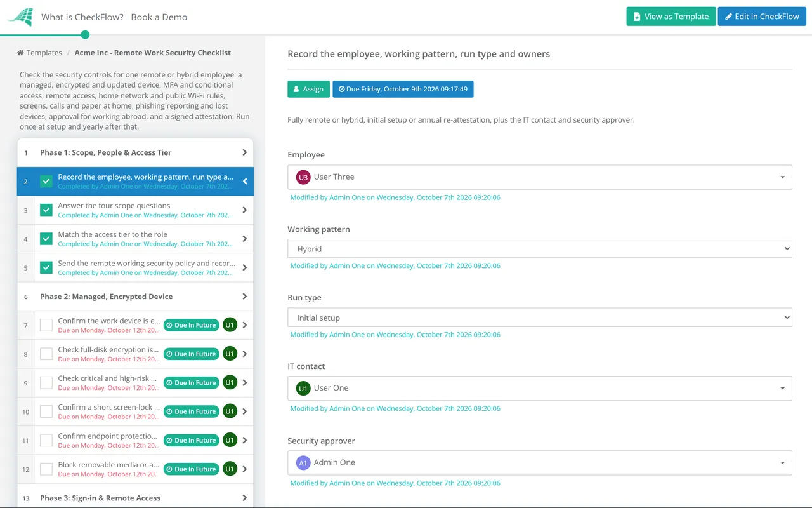
Task: Expand Phase 1: Scope, People & Access Tier
Action: pos(135,153)
